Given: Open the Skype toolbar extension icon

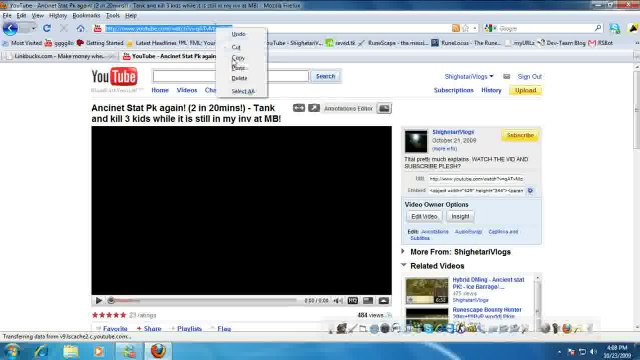Looking at the screenshot, I should [x=615, y=28].
